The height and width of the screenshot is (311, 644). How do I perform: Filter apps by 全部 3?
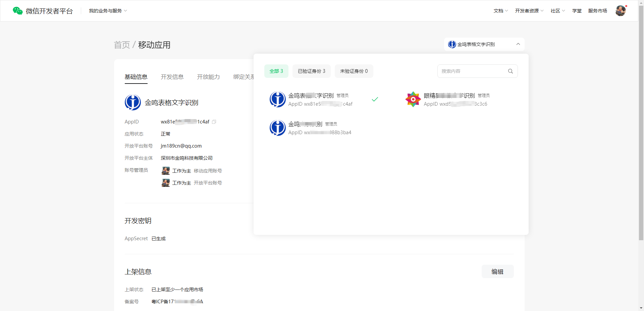click(x=276, y=71)
